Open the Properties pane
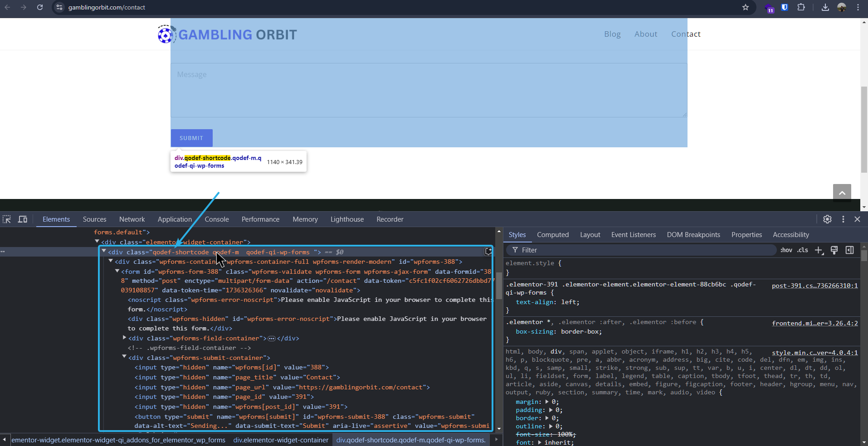868x446 pixels. click(746, 235)
